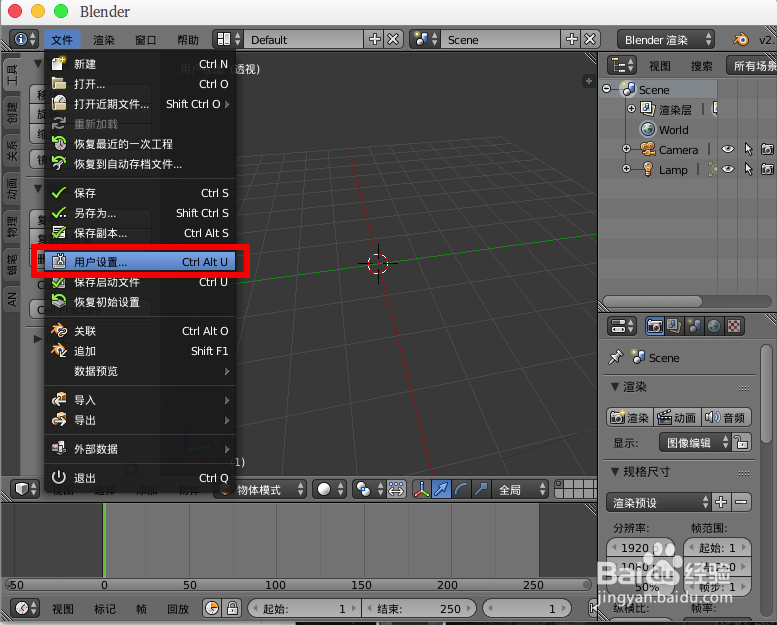
Task: Select the properties editor type icon
Action: click(622, 326)
